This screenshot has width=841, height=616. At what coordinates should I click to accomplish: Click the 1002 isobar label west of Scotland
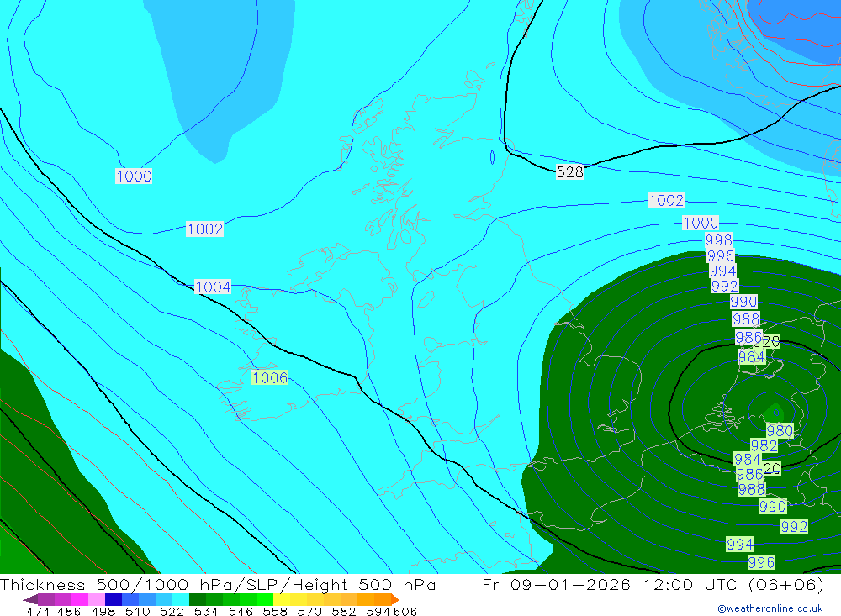tap(205, 229)
